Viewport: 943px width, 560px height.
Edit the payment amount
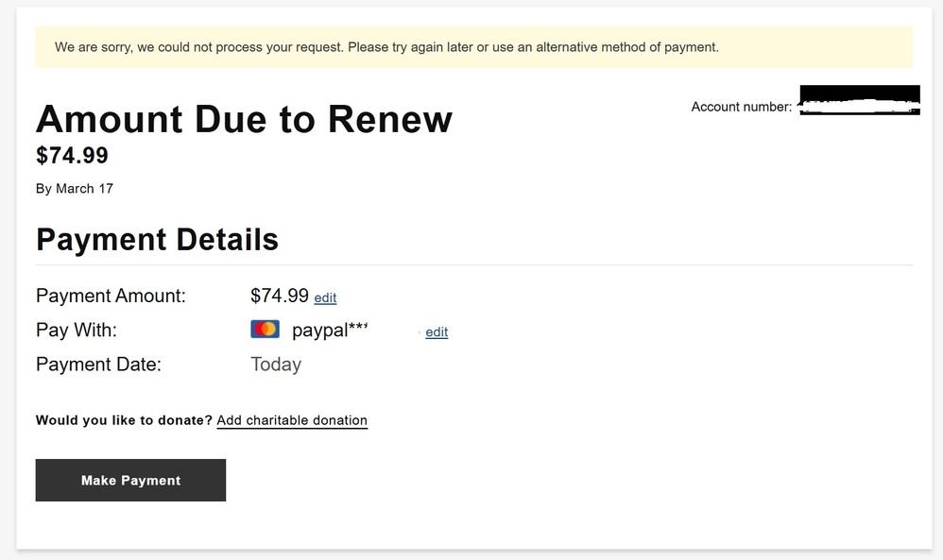tap(325, 298)
